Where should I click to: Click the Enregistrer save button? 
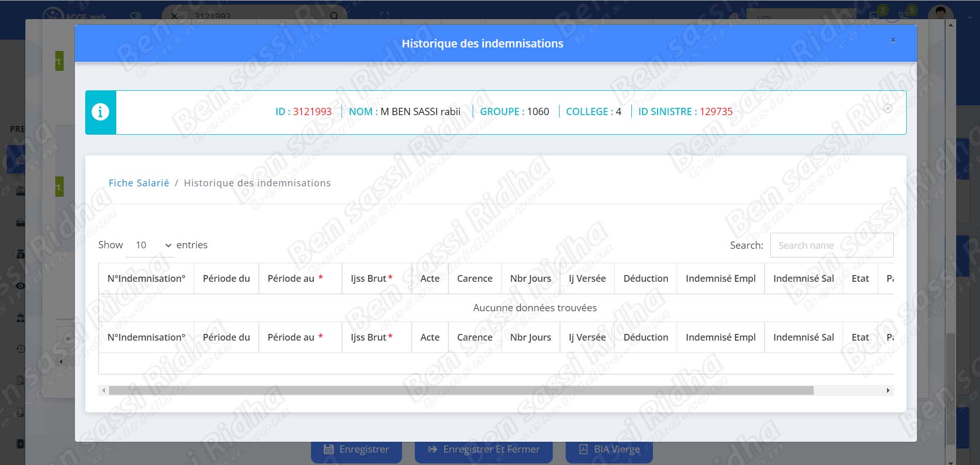356,450
